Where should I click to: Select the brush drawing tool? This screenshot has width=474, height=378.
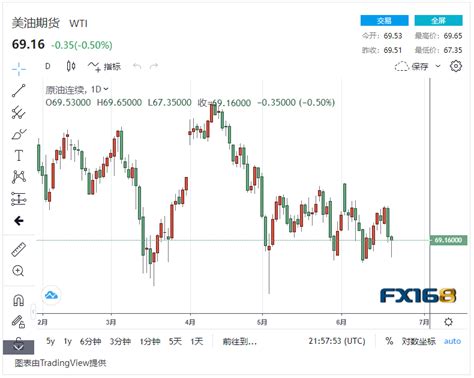19,134
